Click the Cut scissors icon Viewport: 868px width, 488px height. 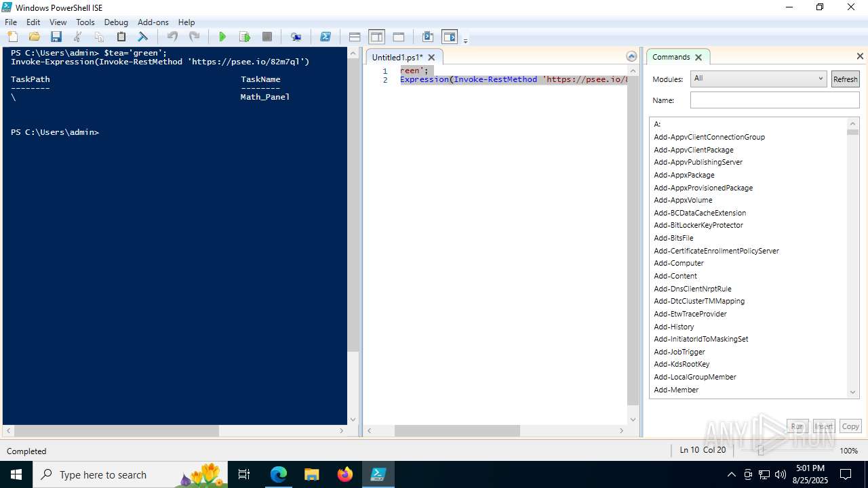[x=77, y=37]
